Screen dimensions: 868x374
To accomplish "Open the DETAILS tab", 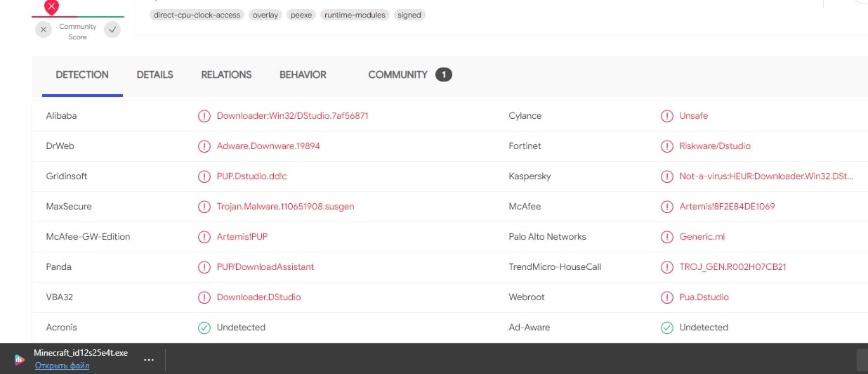I will (x=154, y=75).
